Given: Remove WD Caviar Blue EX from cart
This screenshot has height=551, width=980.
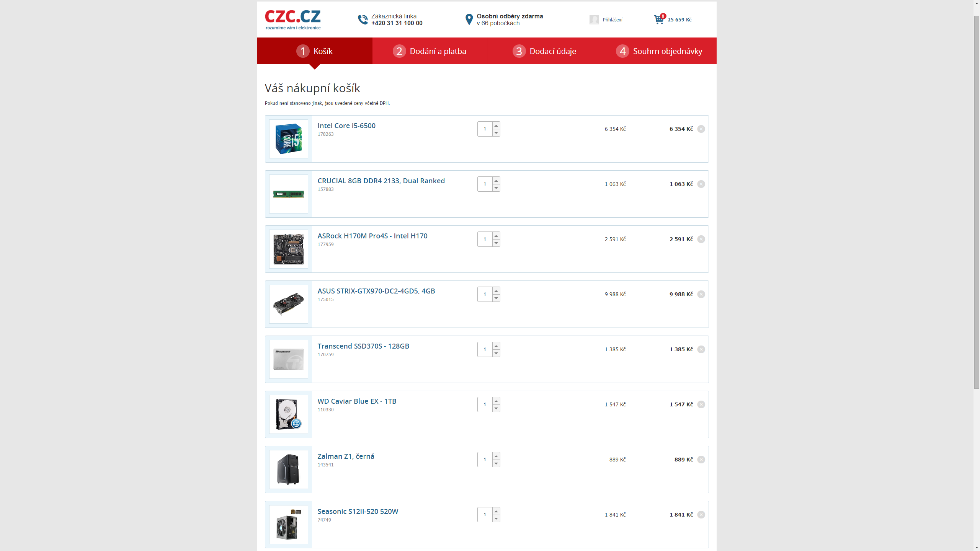Looking at the screenshot, I should pos(701,404).
